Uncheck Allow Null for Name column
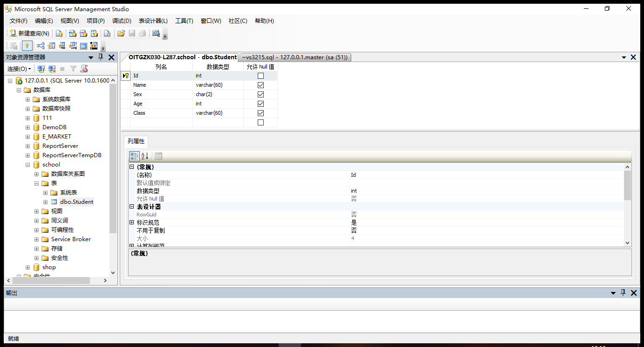The width and height of the screenshot is (644, 347). coord(260,85)
